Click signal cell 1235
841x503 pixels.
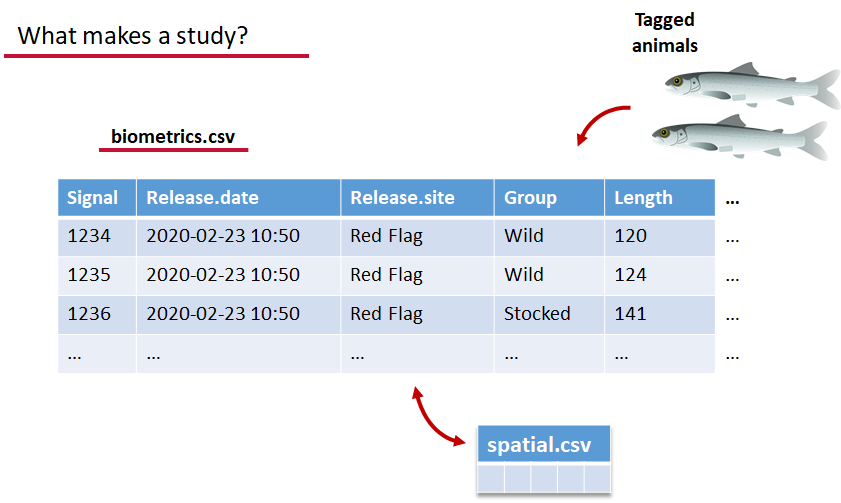point(97,276)
